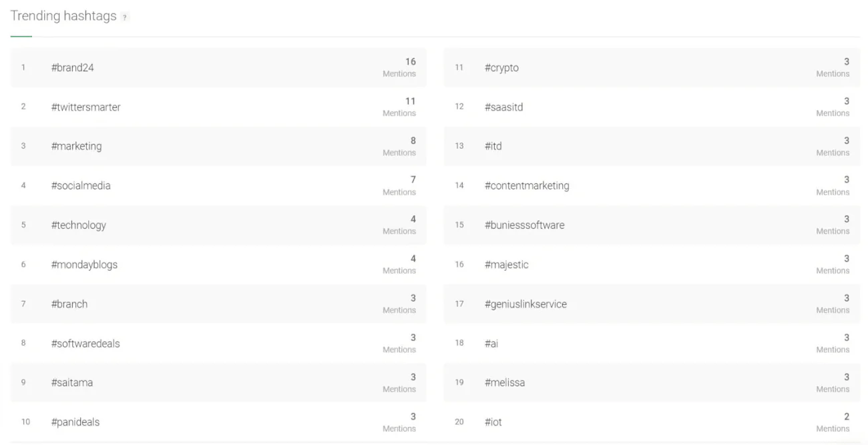Click the Trending hashtags section title

click(63, 15)
